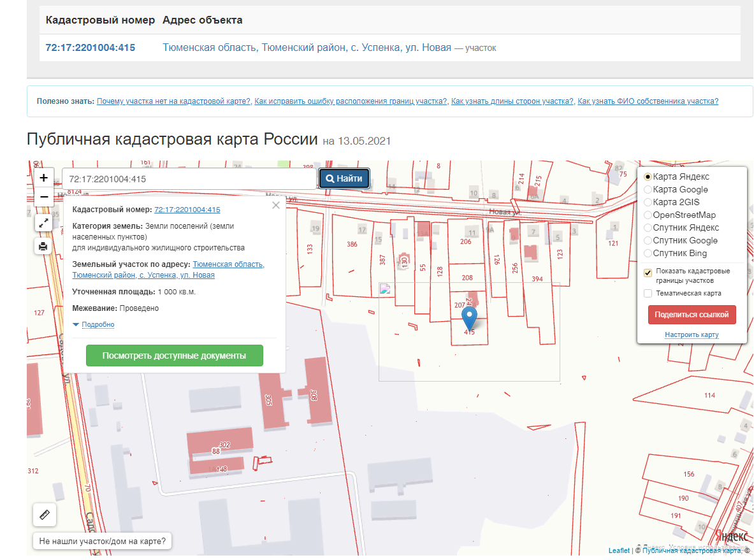Open Публичная кадастровая карта attribution link
This screenshot has width=754, height=560.
point(691,550)
